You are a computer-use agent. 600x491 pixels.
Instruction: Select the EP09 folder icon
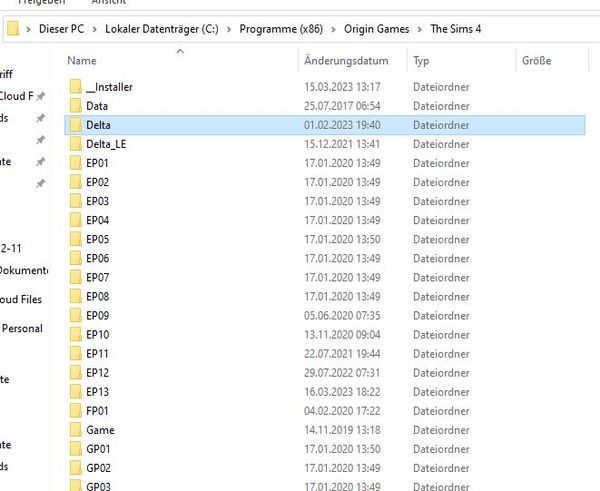click(76, 316)
